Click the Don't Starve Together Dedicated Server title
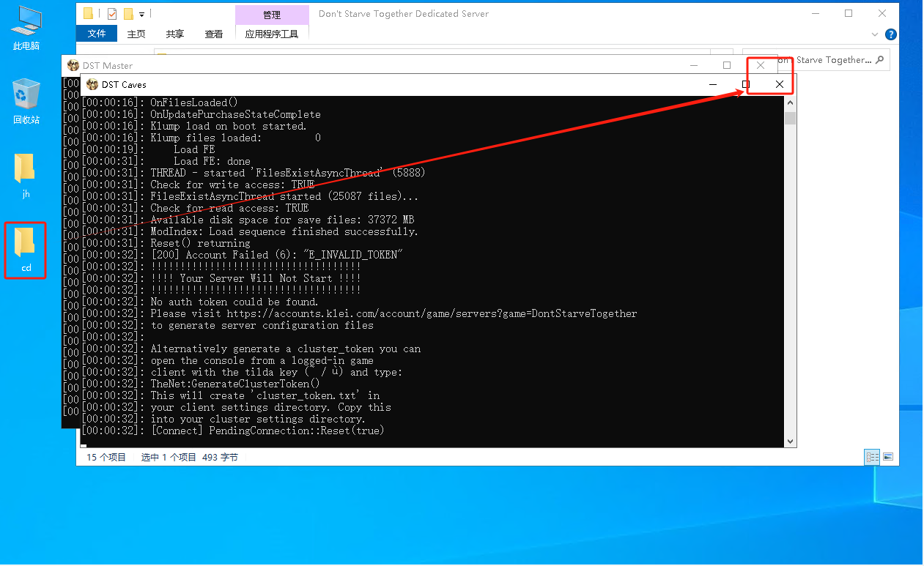Viewport: 924px width, 566px height. coord(404,14)
